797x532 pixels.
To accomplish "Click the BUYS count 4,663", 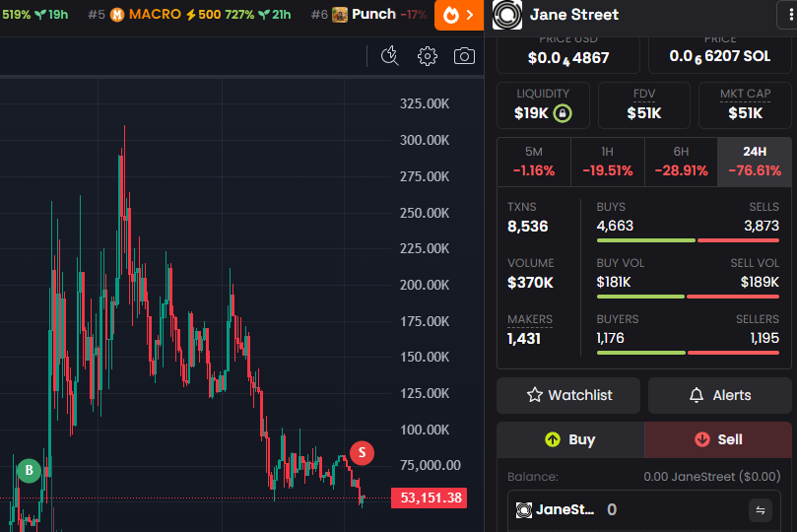I will [615, 226].
